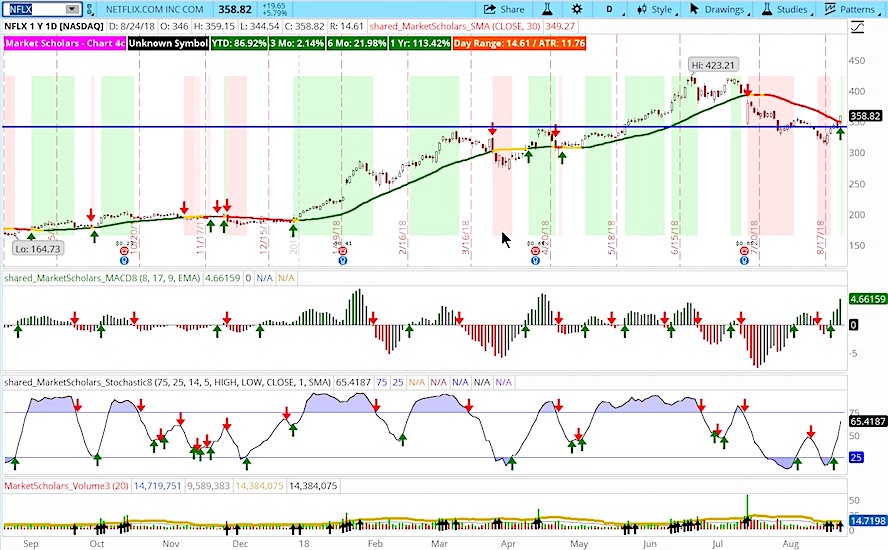This screenshot has width=888, height=550.
Task: Click the NFLX 1 Y 1D [NASDAQ] title
Action: click(x=54, y=27)
